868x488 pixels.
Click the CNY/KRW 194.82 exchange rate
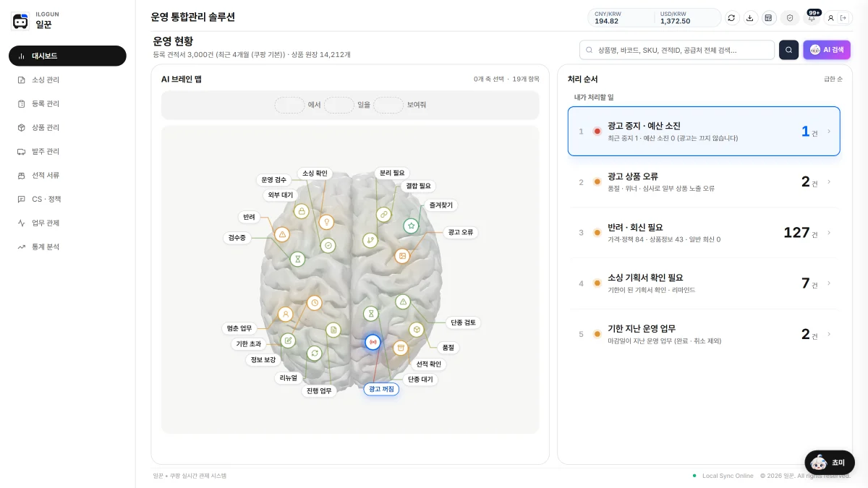(x=608, y=18)
